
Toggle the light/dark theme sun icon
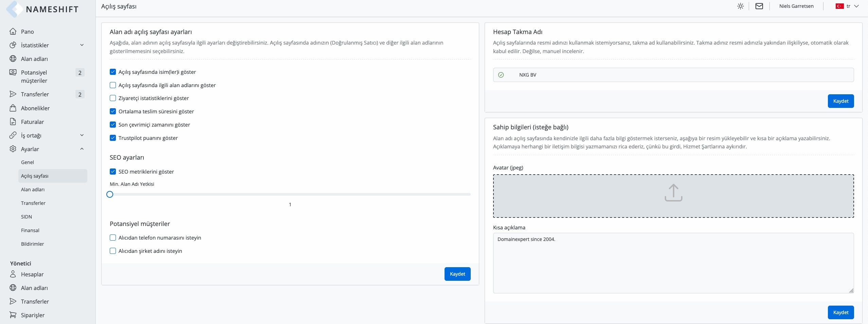click(740, 6)
